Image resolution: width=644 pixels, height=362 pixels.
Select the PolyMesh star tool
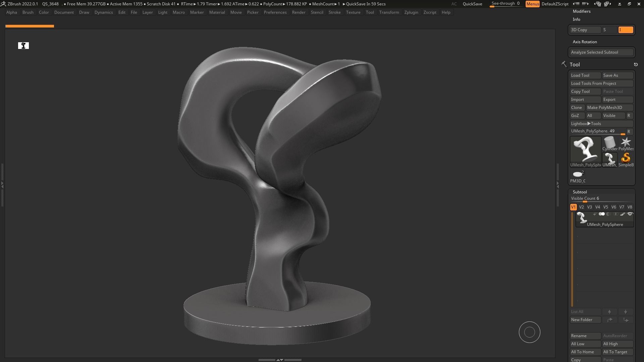pyautogui.click(x=626, y=144)
